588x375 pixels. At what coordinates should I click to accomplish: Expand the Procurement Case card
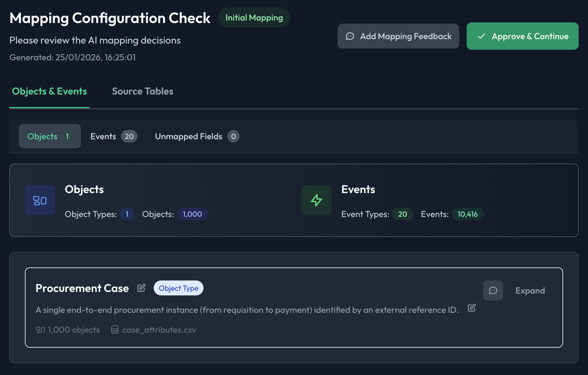(x=530, y=290)
